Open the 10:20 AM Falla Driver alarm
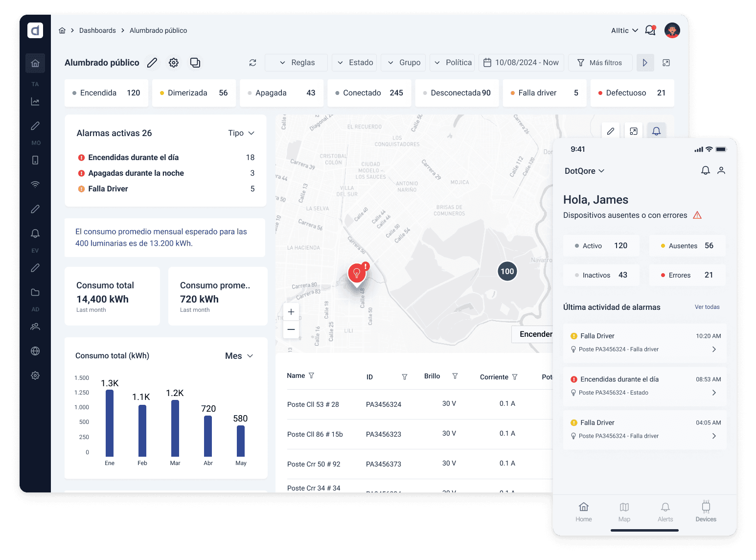 [645, 343]
